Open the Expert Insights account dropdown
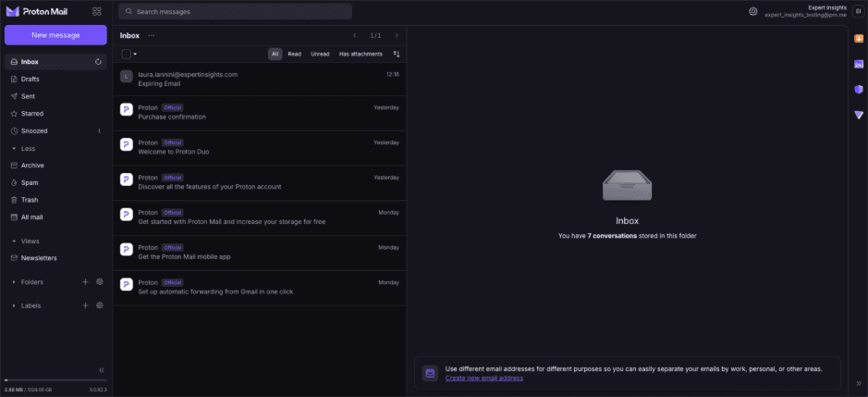Image resolution: width=868 pixels, height=397 pixels. click(x=805, y=11)
